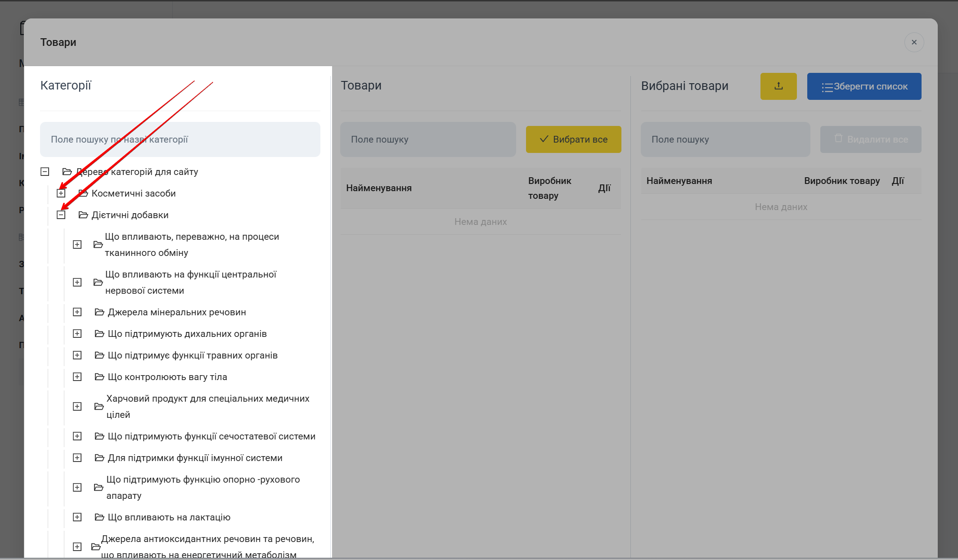
Task: Expand the Косметичні засоби category
Action: click(x=61, y=193)
